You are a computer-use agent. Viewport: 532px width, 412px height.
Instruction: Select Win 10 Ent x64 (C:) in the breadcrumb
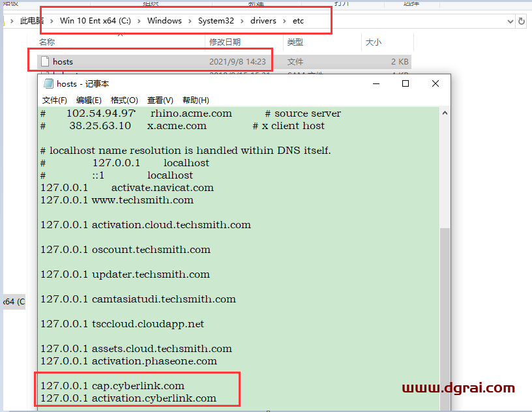(95, 21)
